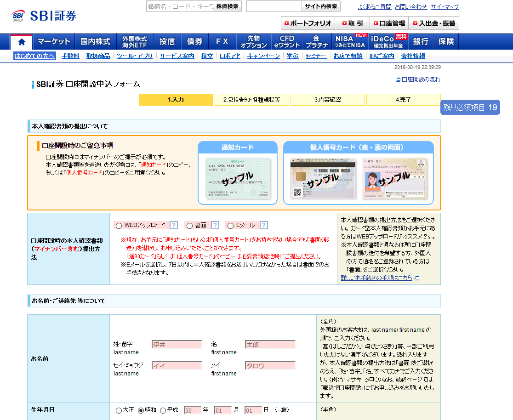Open お問い合わせ link
Screen dimensions: 513x420
coord(411,6)
